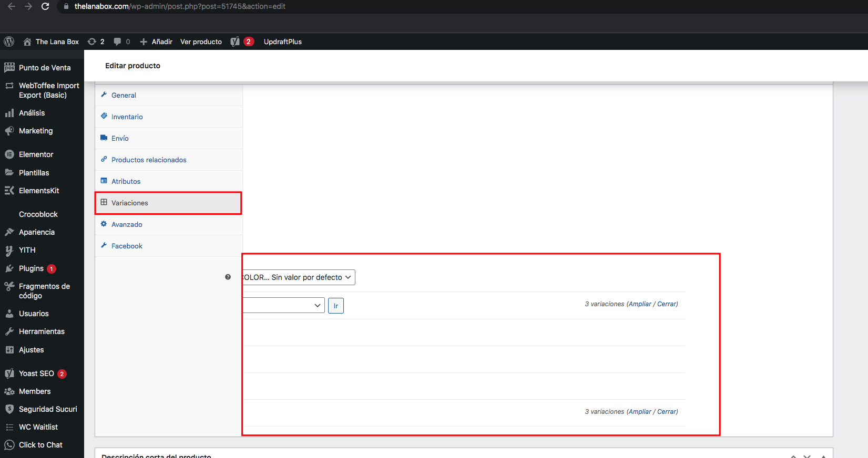Click the Marketing megaphone icon
The image size is (868, 458).
[9, 131]
